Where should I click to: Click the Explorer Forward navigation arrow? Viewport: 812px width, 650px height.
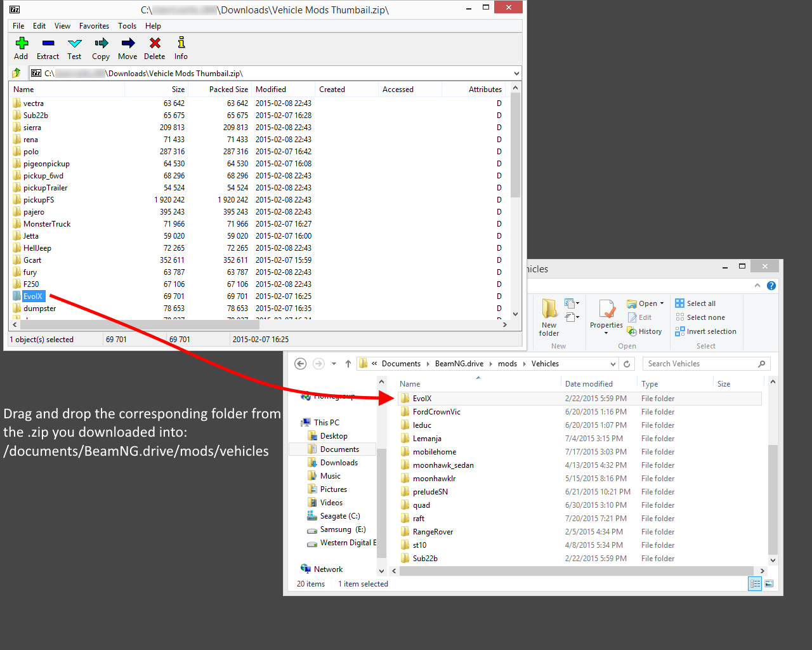318,364
